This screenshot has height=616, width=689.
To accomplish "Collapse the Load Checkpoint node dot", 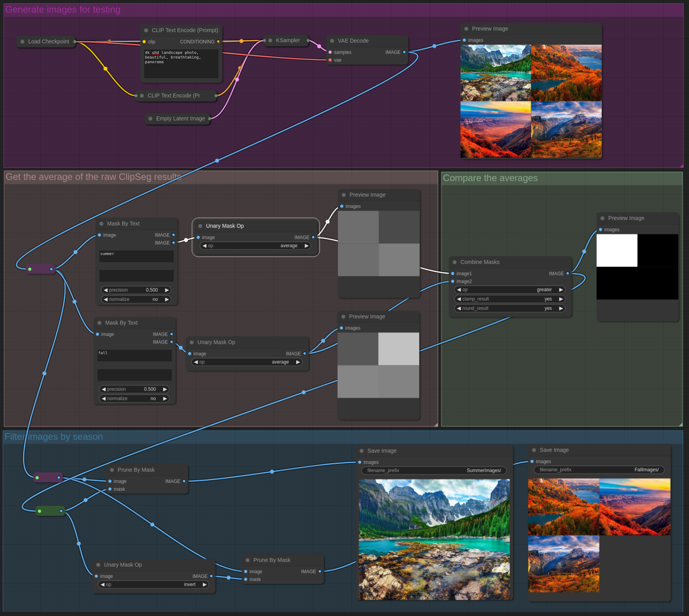I will tap(22, 42).
